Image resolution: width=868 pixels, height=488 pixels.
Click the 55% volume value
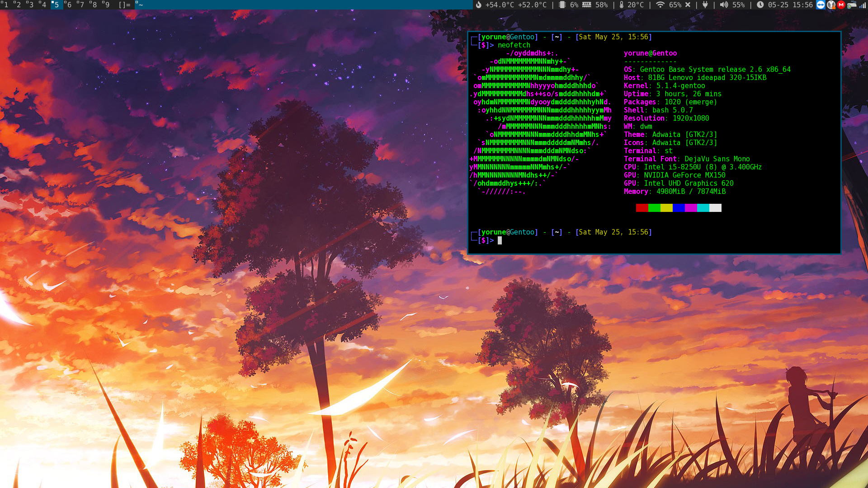coord(739,5)
